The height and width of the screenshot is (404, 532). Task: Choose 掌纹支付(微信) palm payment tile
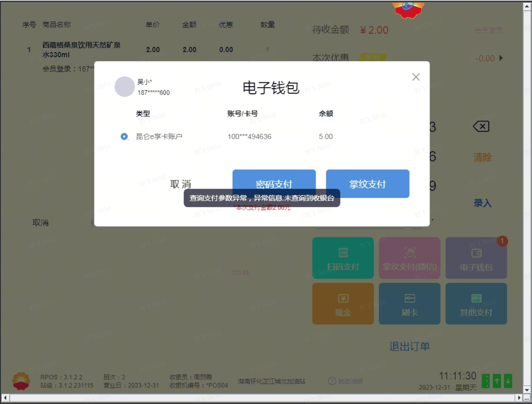pos(409,258)
